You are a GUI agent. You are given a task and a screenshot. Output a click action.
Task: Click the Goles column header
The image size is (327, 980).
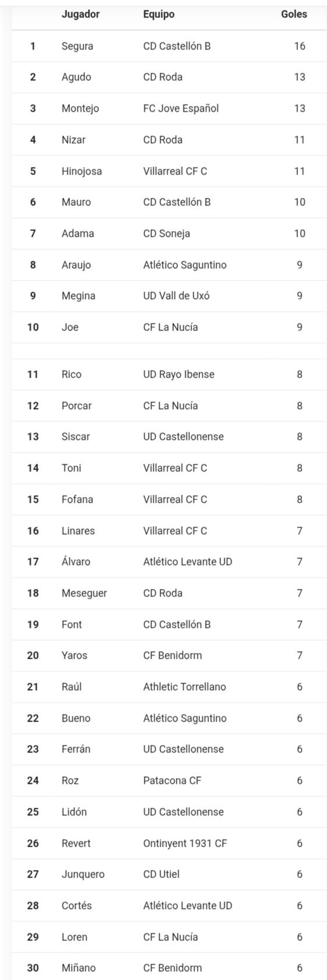pyautogui.click(x=294, y=14)
